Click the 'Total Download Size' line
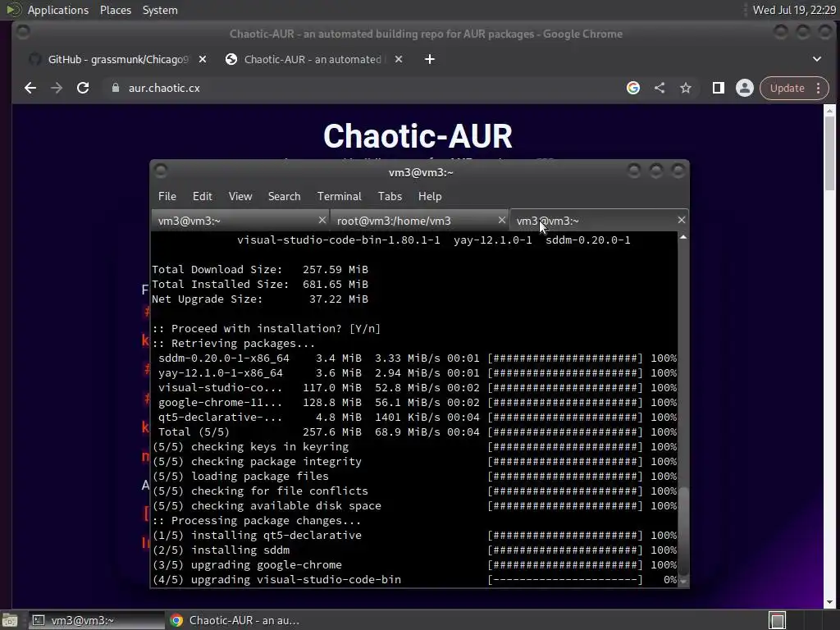This screenshot has height=630, width=840. (260, 269)
